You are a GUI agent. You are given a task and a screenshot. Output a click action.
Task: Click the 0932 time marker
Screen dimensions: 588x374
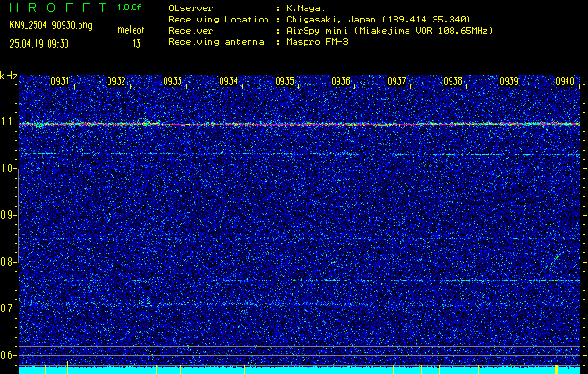(x=116, y=81)
